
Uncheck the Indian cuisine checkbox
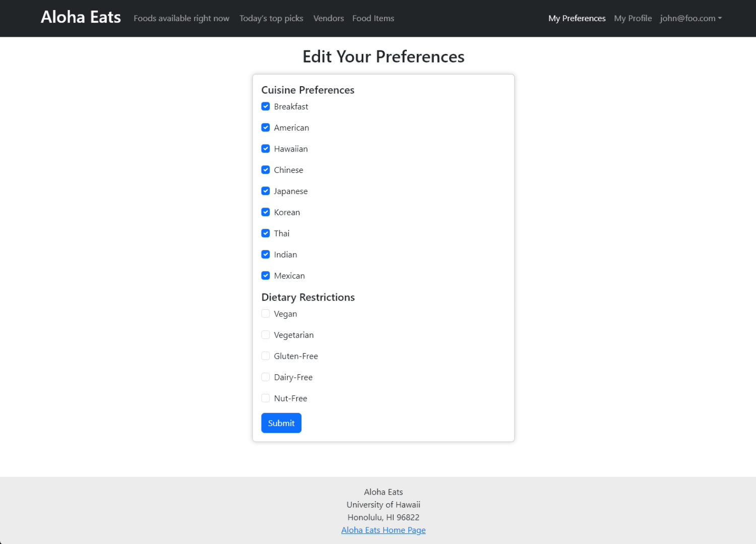click(266, 254)
